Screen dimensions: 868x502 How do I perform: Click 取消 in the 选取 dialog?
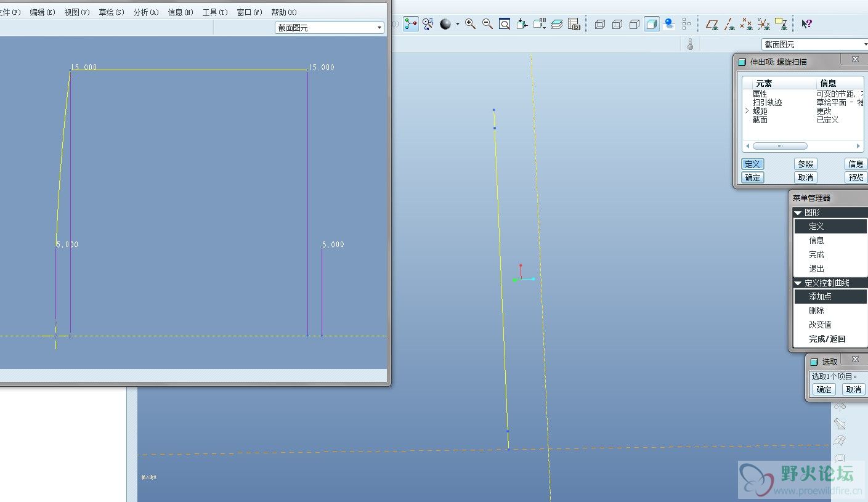[x=854, y=389]
